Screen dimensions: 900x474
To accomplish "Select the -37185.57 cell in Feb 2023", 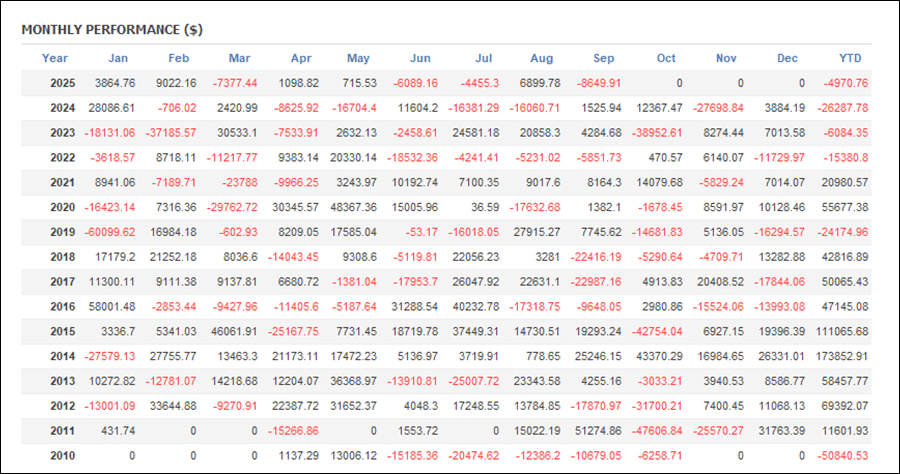I will point(170,133).
